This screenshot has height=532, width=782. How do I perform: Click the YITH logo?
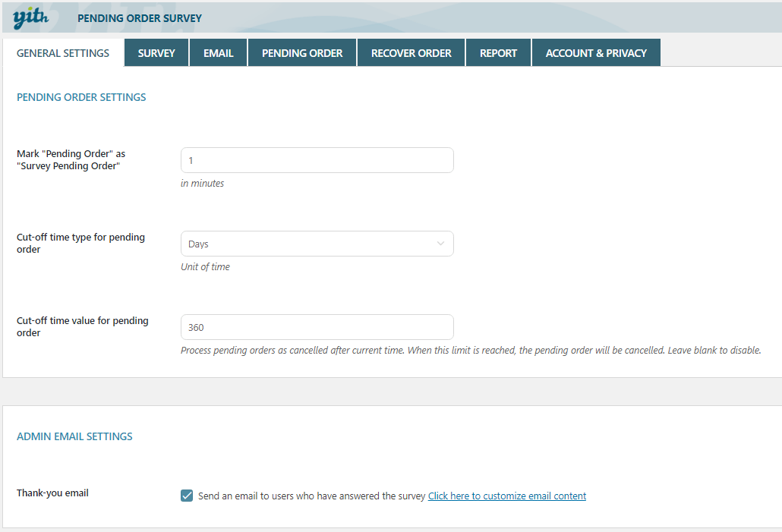[31, 17]
